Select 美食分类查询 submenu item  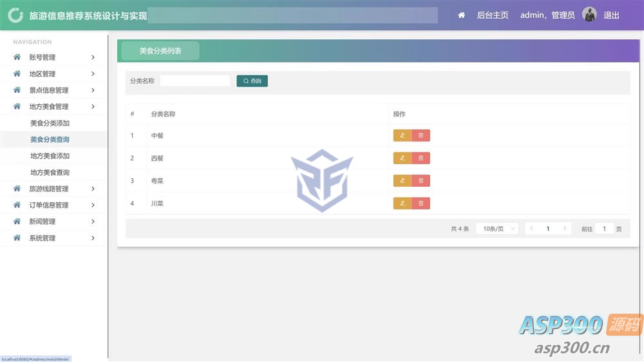click(50, 140)
